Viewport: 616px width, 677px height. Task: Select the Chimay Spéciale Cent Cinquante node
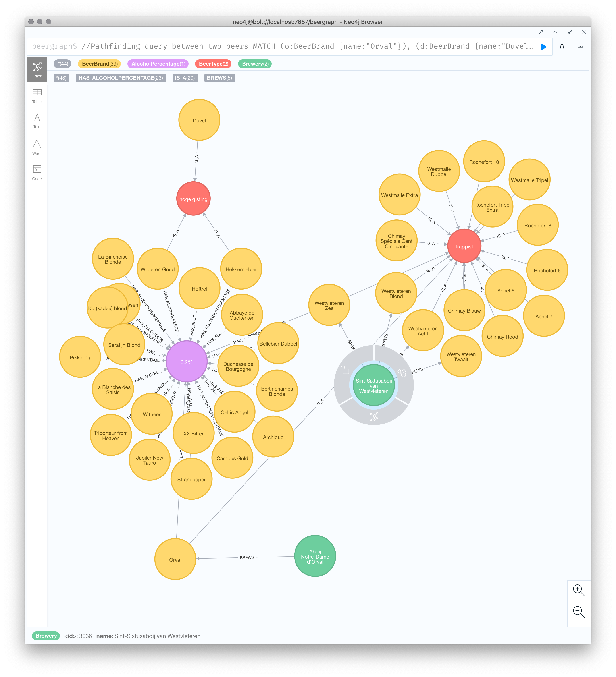(x=397, y=241)
